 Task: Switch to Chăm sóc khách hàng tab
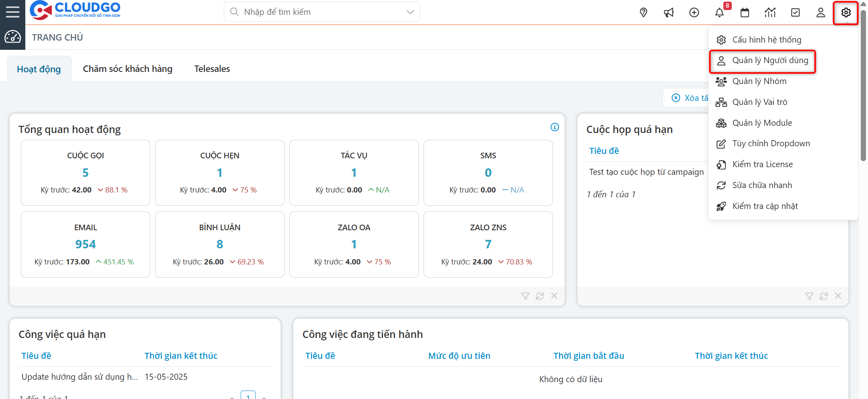coord(127,69)
